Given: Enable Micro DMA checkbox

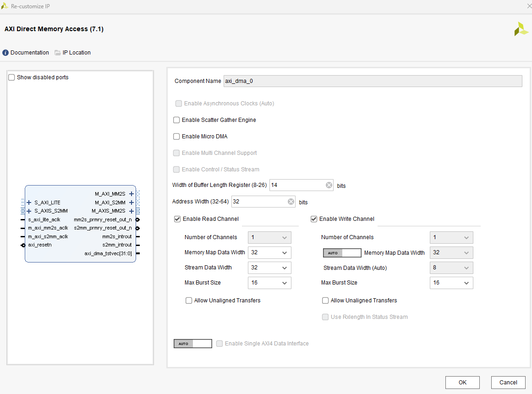Looking at the screenshot, I should [x=176, y=137].
